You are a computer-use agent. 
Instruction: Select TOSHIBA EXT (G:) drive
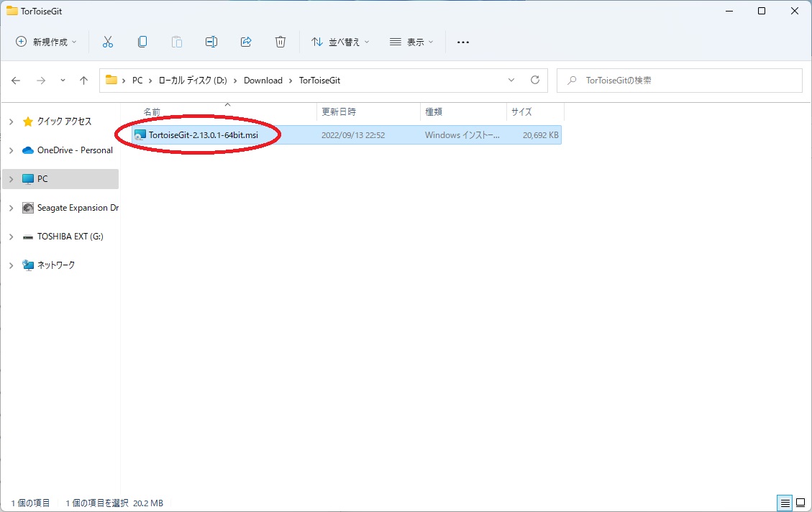70,236
